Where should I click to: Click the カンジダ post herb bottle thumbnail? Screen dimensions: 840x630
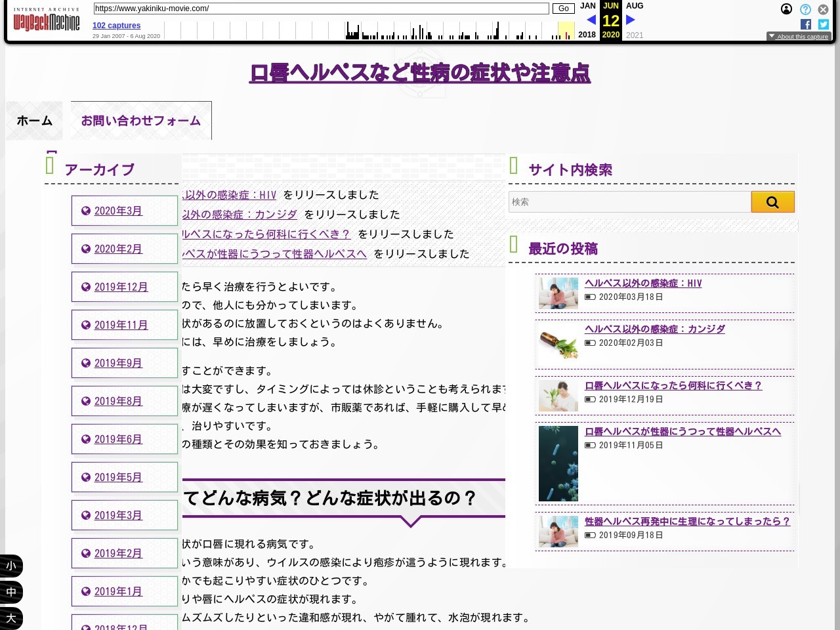point(558,344)
